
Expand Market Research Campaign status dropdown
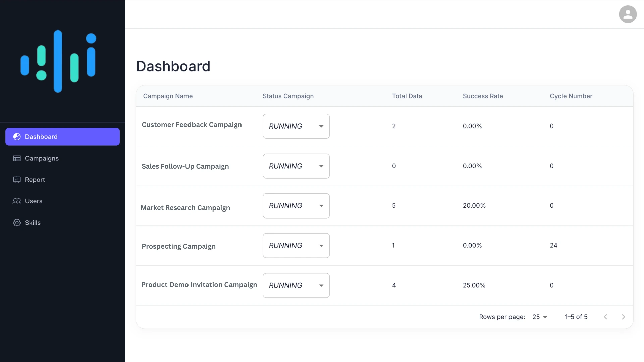(296, 206)
